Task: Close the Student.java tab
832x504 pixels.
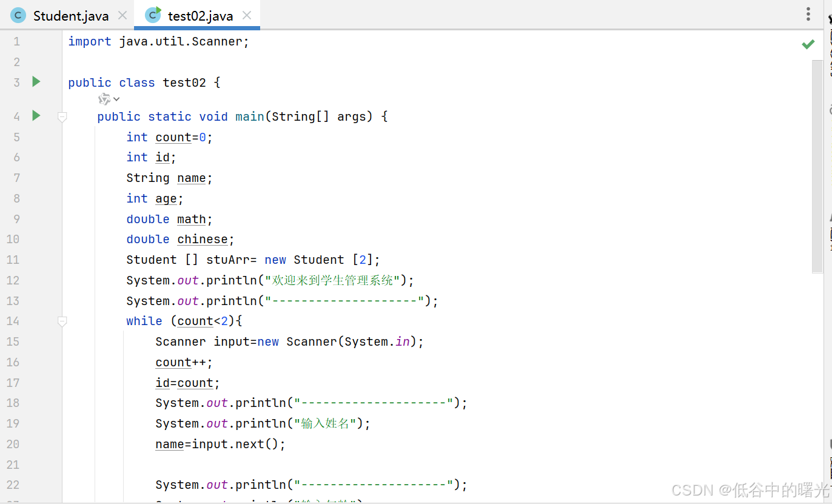Action: click(x=122, y=15)
